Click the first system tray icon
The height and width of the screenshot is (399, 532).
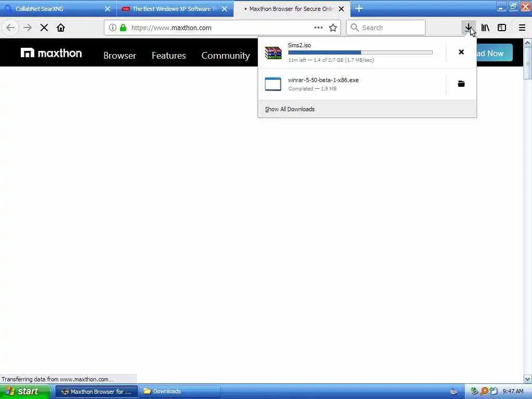coord(474,391)
